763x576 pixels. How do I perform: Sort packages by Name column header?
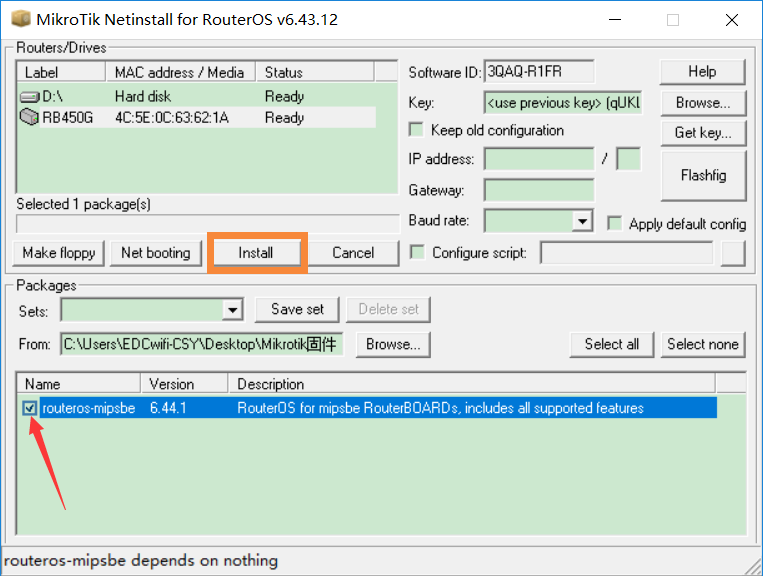pyautogui.click(x=79, y=384)
